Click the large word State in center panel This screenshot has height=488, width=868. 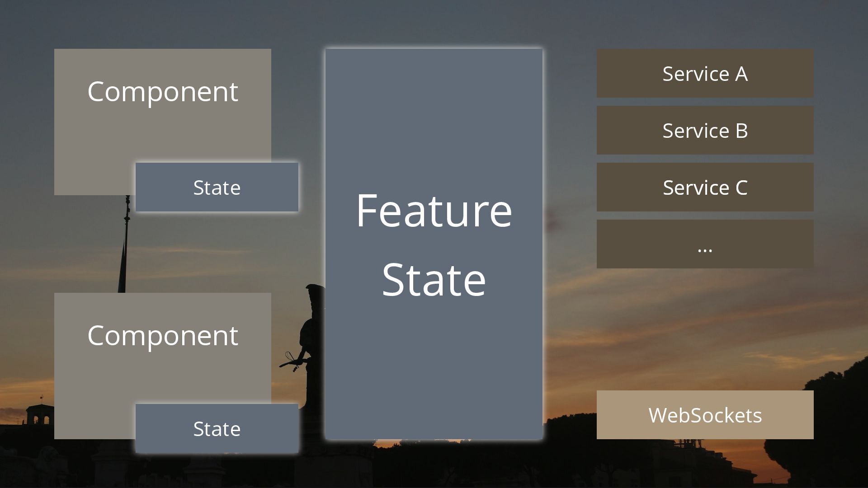tap(434, 280)
